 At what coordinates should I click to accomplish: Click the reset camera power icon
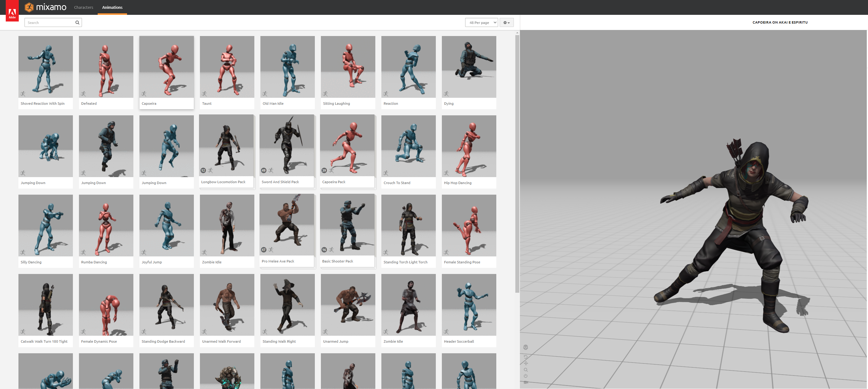(x=525, y=376)
